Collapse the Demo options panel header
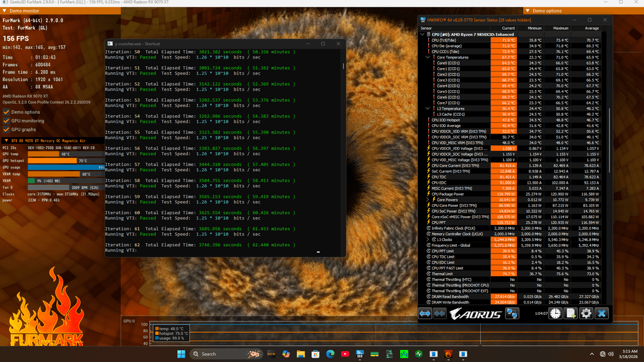 click(x=528, y=11)
